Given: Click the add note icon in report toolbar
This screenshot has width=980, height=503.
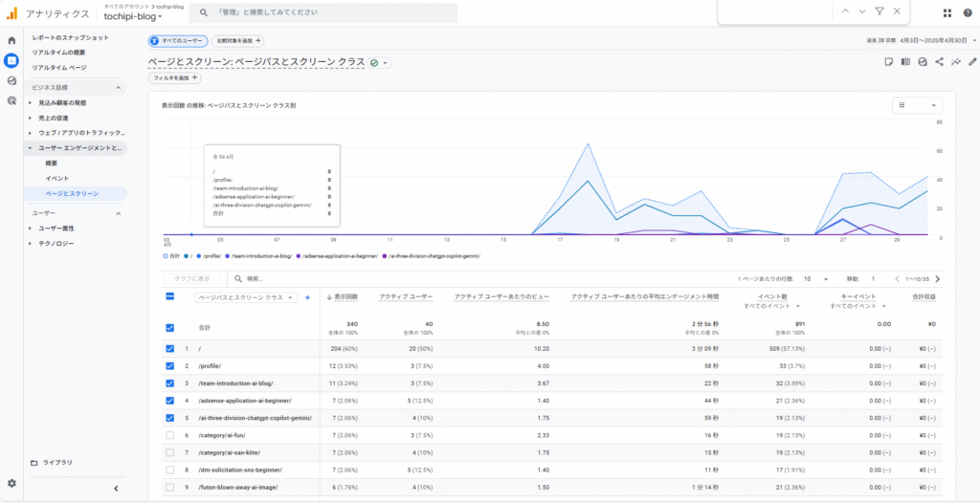Looking at the screenshot, I should tap(888, 62).
